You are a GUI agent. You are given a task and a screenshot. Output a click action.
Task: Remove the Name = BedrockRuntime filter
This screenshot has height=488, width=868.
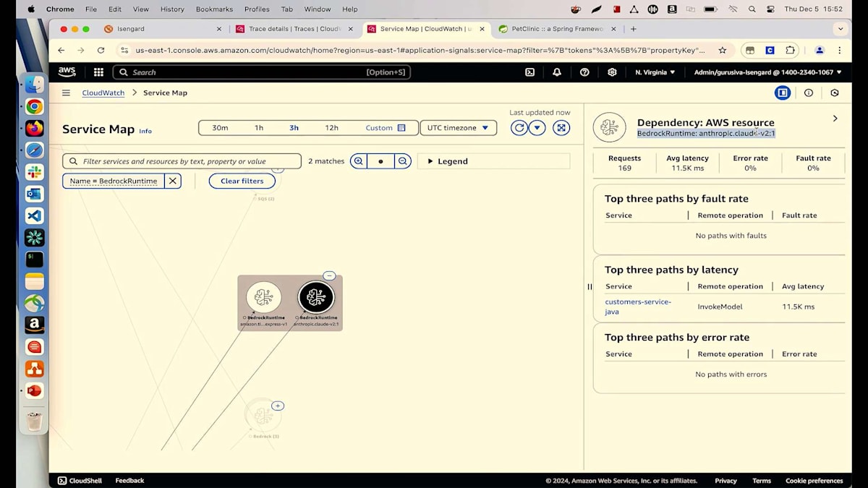pos(172,181)
